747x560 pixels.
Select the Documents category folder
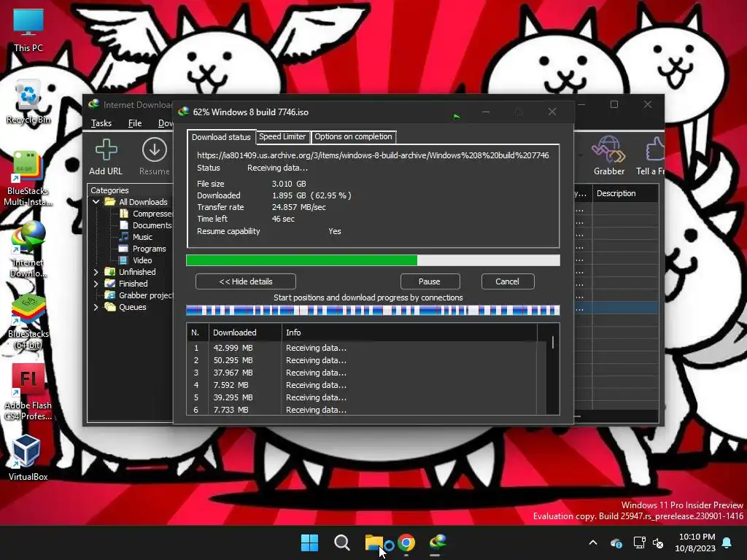pyautogui.click(x=146, y=225)
